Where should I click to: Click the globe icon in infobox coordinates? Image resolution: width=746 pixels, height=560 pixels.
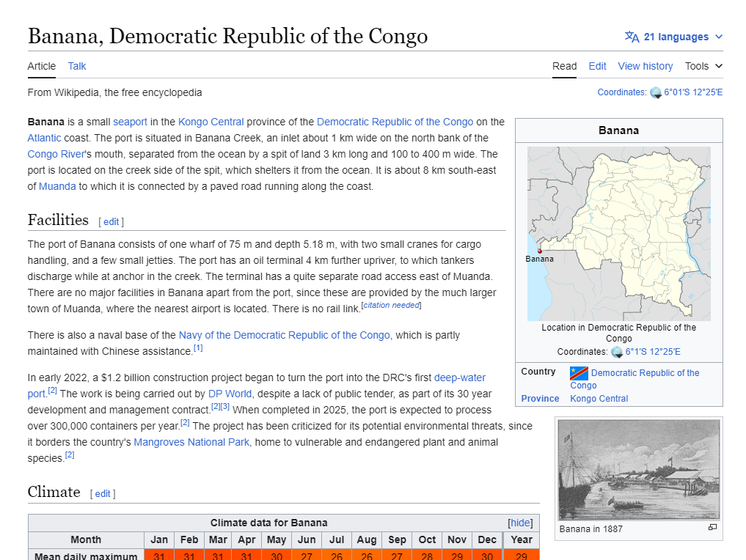click(x=617, y=352)
